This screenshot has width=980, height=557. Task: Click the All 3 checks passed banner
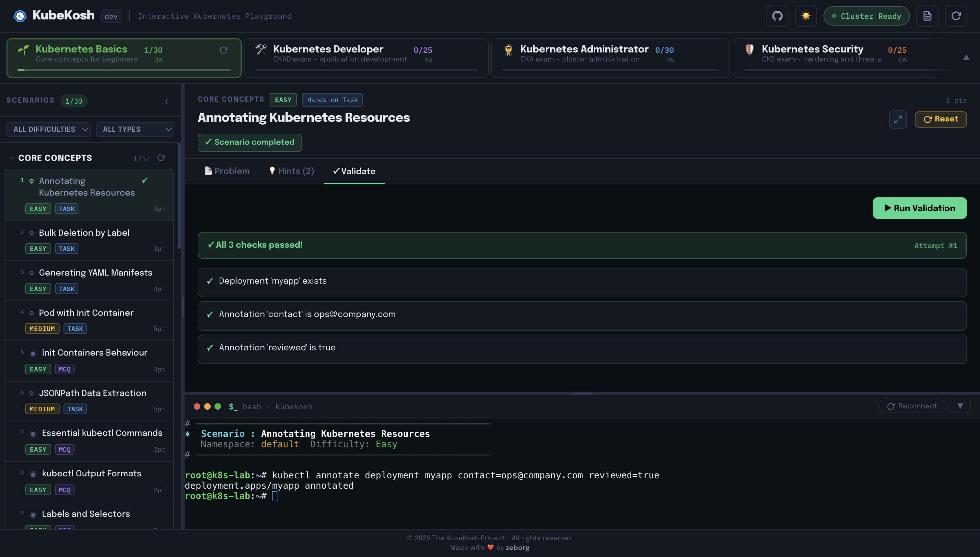tap(582, 245)
